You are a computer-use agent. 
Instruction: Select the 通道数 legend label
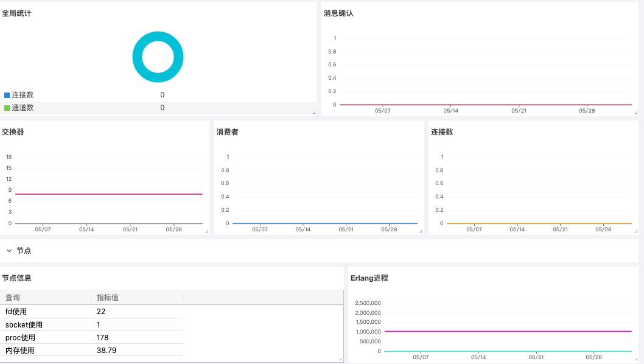click(23, 108)
